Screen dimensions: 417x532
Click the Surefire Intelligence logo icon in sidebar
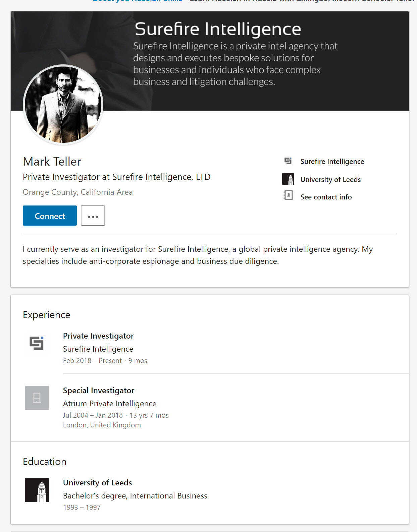point(288,161)
